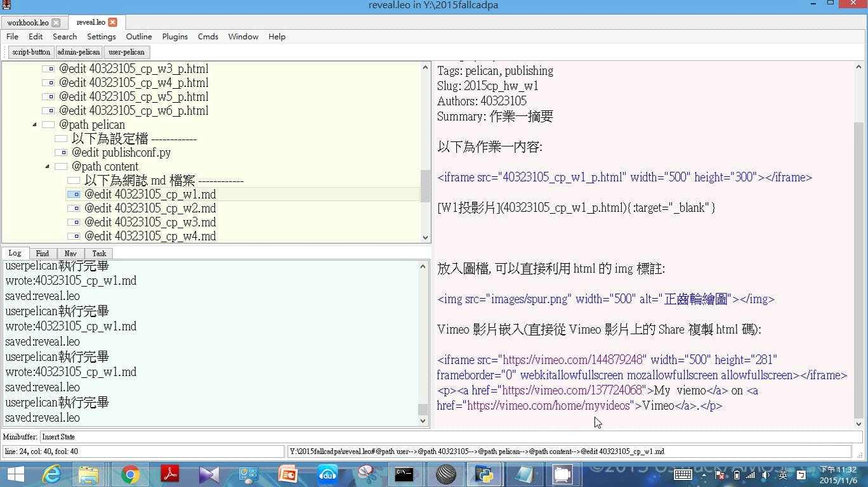Viewport: 868px width, 487px height.
Task: Click icon box of 40323105_cp_w1.md node
Action: click(x=74, y=194)
